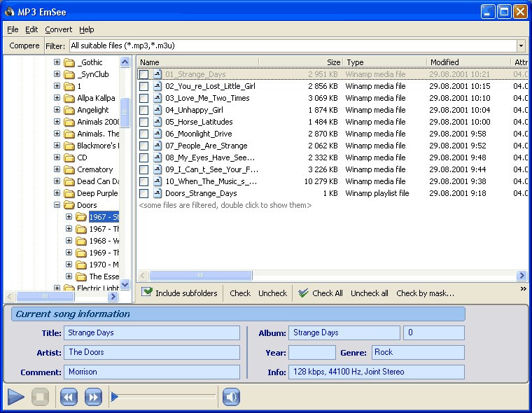
Task: Tick checkbox for 03_Love_Me_Two_Times
Action: [x=144, y=99]
